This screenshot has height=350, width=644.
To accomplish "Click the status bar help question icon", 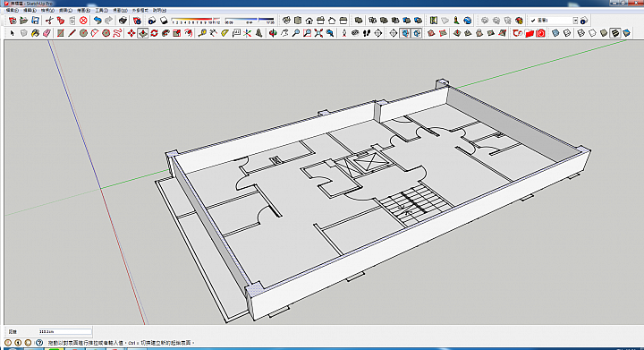I will (x=39, y=342).
